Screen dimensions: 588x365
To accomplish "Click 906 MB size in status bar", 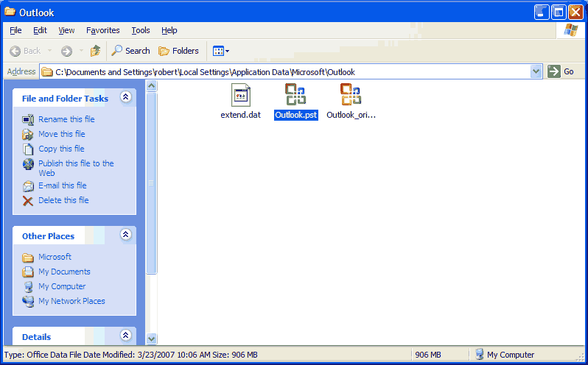I will (x=428, y=355).
